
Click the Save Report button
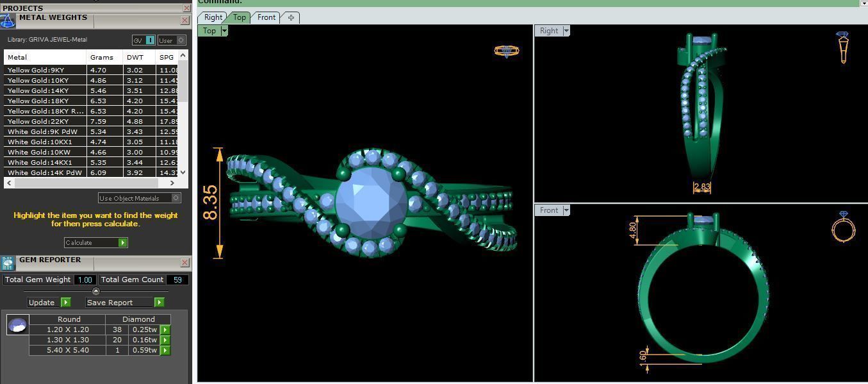(x=125, y=303)
